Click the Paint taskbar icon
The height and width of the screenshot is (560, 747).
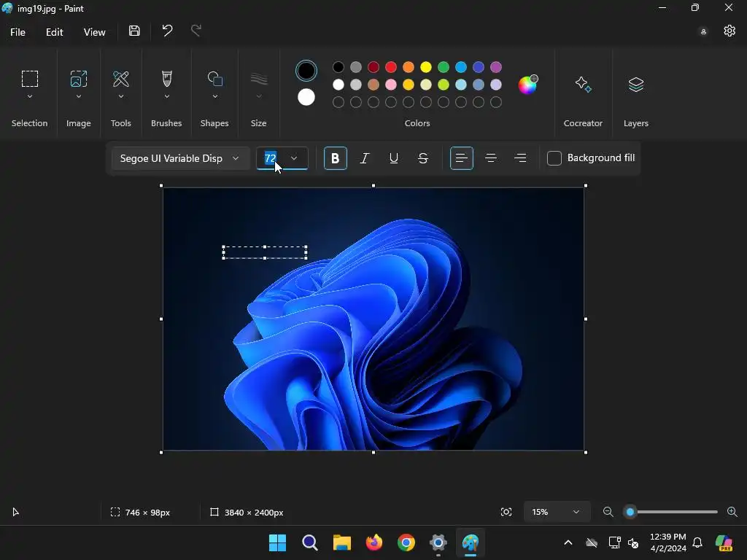[471, 542]
